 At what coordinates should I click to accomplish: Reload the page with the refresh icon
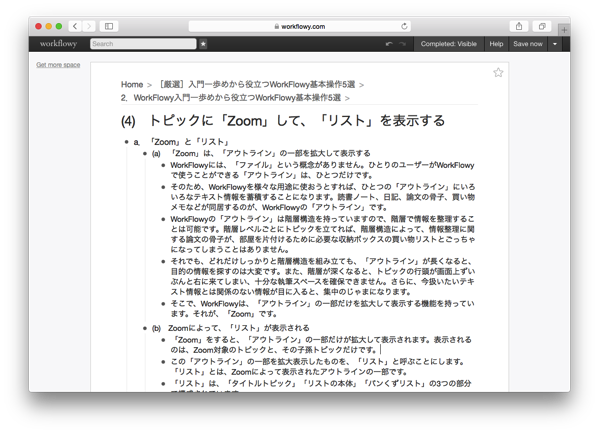point(404,26)
